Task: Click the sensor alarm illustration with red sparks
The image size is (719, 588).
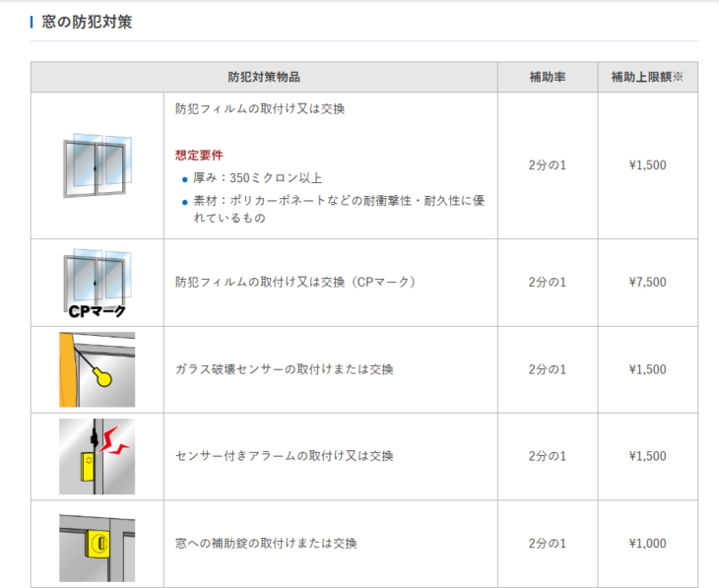Action: (98, 456)
